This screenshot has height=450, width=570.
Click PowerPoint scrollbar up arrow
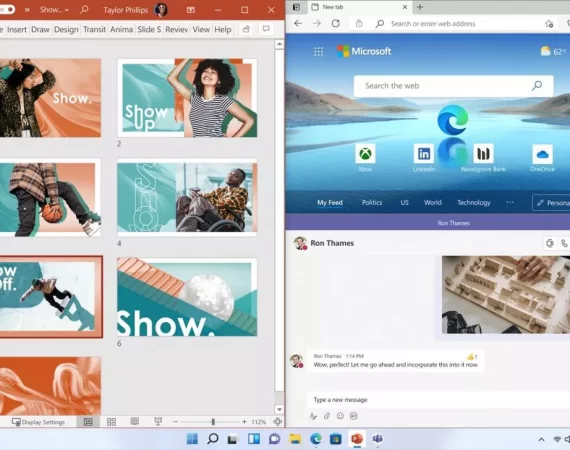click(279, 44)
